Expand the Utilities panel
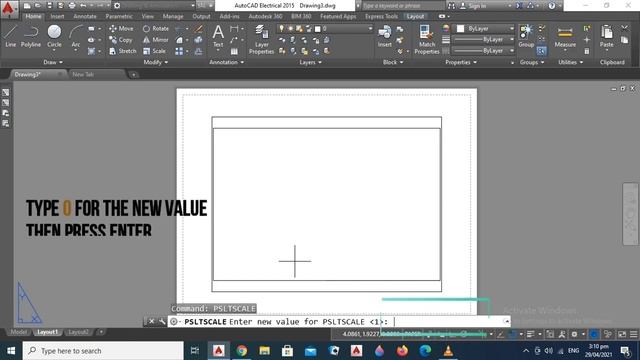The height and width of the screenshot is (360, 640). click(x=571, y=62)
